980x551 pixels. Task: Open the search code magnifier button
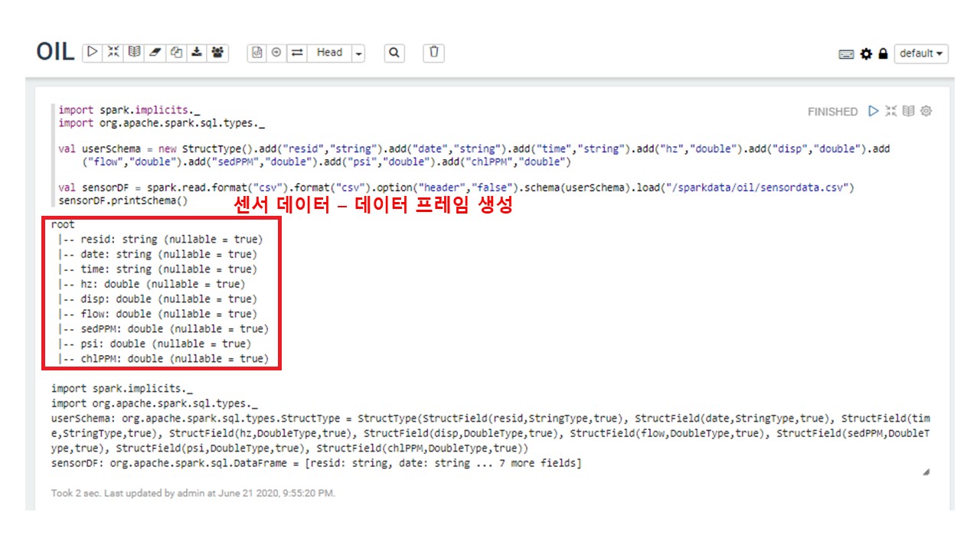pos(394,53)
